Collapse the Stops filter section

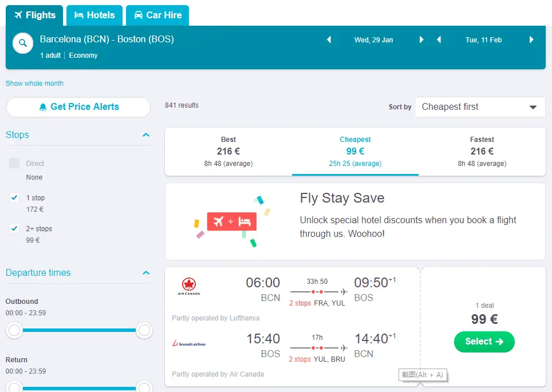click(146, 135)
